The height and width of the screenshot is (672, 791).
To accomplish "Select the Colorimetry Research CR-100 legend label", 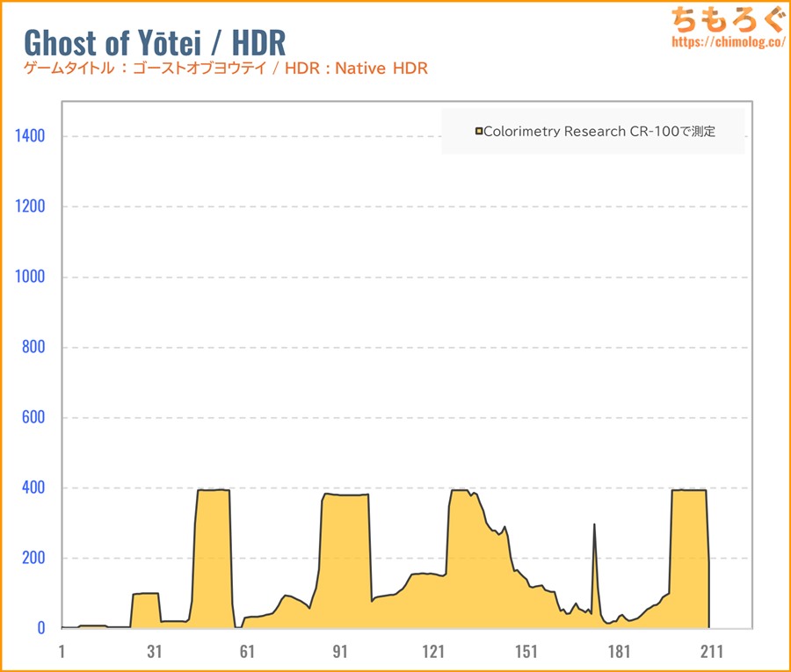I will coord(599,132).
